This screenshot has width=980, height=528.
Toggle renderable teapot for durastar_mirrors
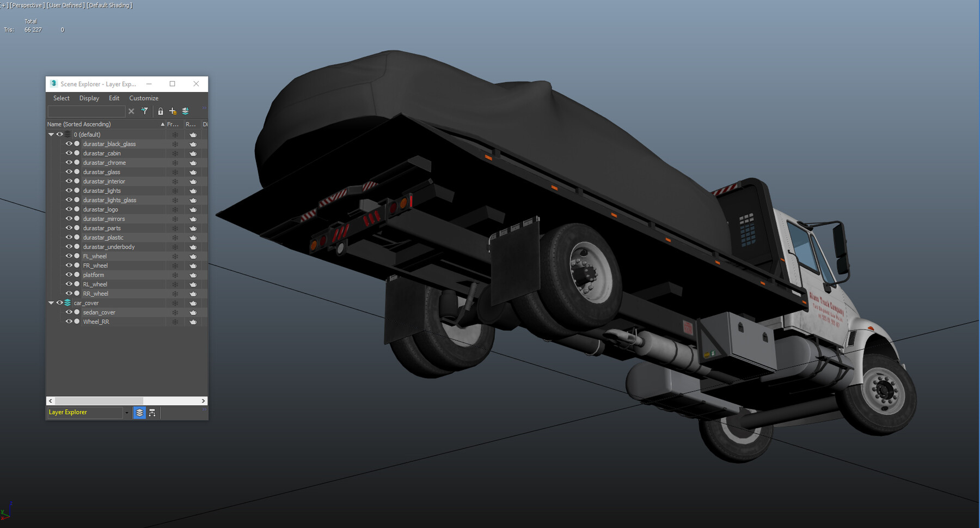click(x=193, y=219)
